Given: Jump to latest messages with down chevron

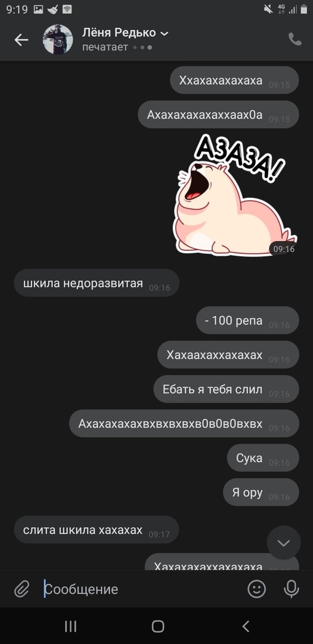Looking at the screenshot, I should pos(284,543).
